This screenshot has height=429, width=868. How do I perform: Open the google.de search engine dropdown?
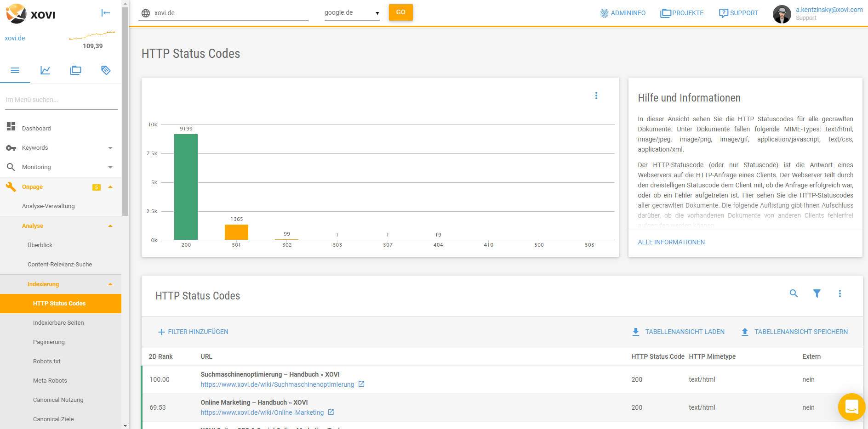click(352, 13)
